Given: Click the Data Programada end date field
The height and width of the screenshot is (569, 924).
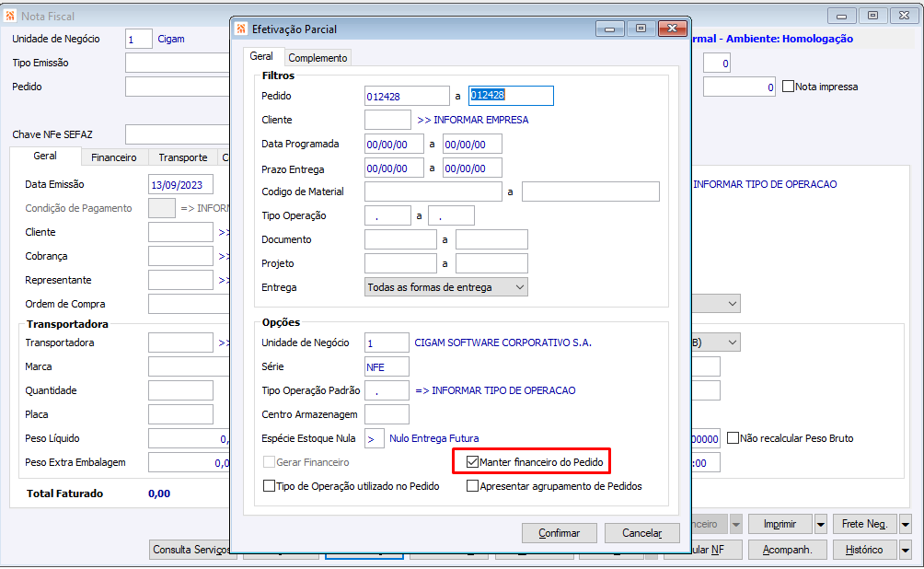Looking at the screenshot, I should [x=473, y=144].
